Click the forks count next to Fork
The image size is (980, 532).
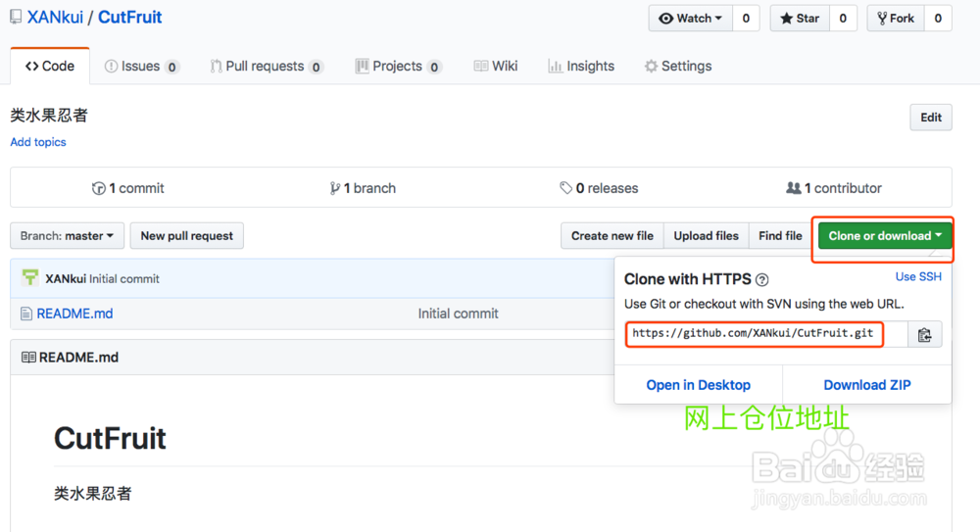click(938, 19)
